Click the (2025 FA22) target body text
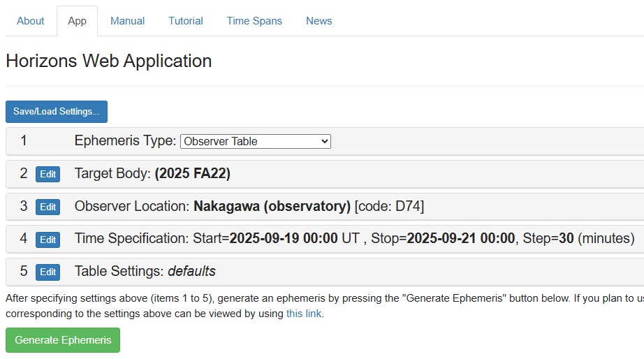 pyautogui.click(x=192, y=174)
